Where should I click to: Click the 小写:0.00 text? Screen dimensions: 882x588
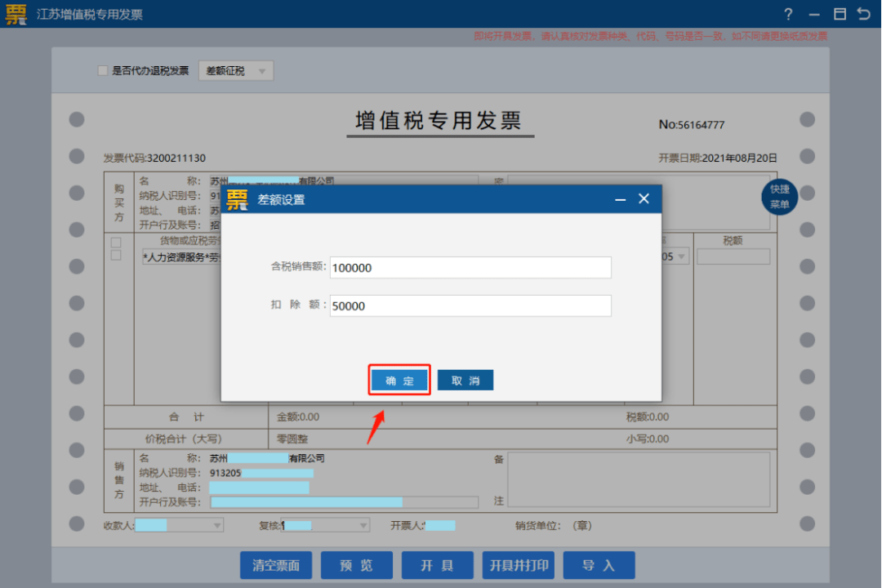(x=648, y=439)
